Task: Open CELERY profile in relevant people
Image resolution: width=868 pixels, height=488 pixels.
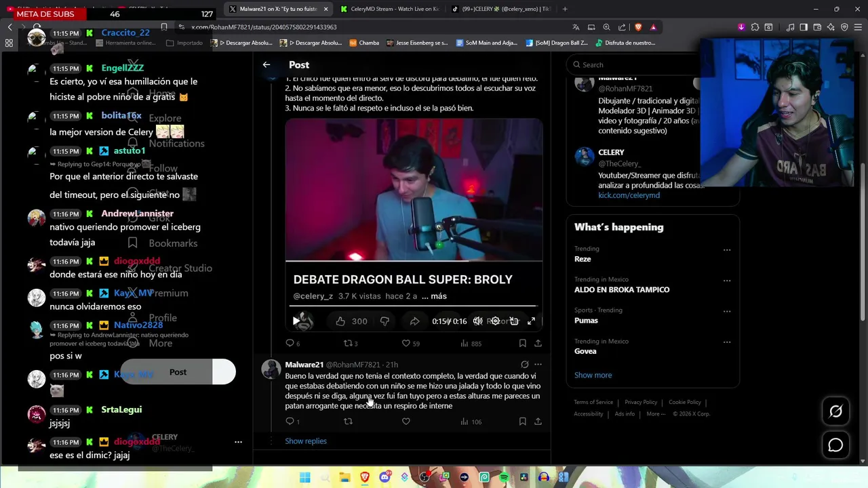Action: [x=611, y=152]
